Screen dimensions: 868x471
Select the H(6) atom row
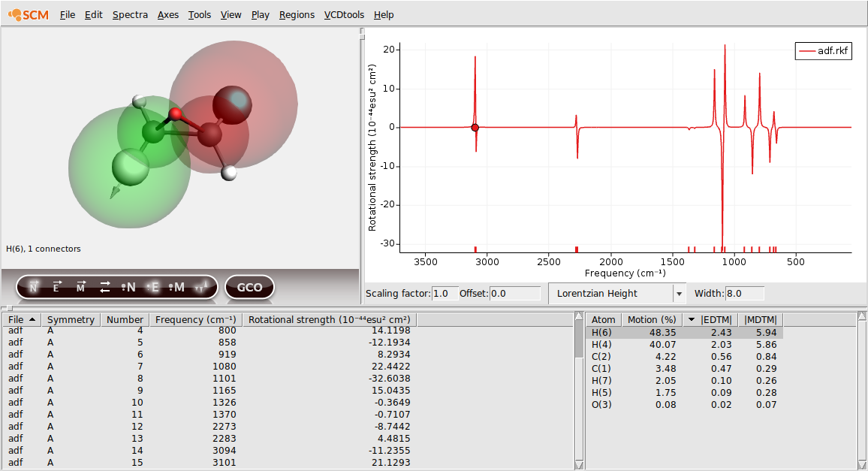point(684,333)
